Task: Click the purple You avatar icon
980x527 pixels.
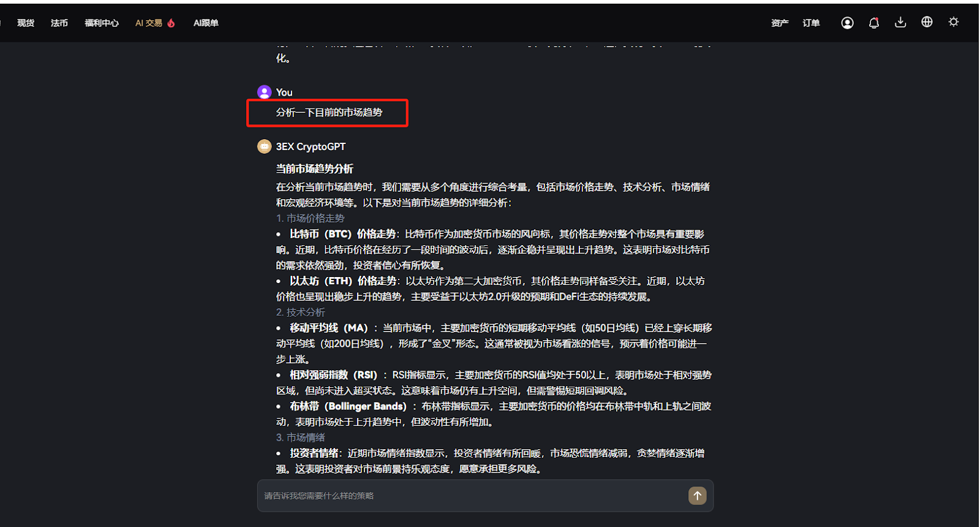Action: tap(264, 92)
